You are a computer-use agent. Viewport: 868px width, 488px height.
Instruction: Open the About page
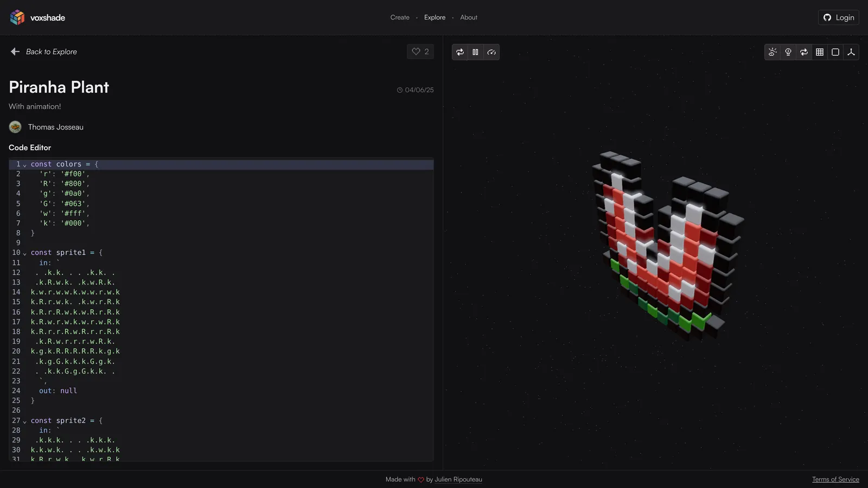(469, 17)
